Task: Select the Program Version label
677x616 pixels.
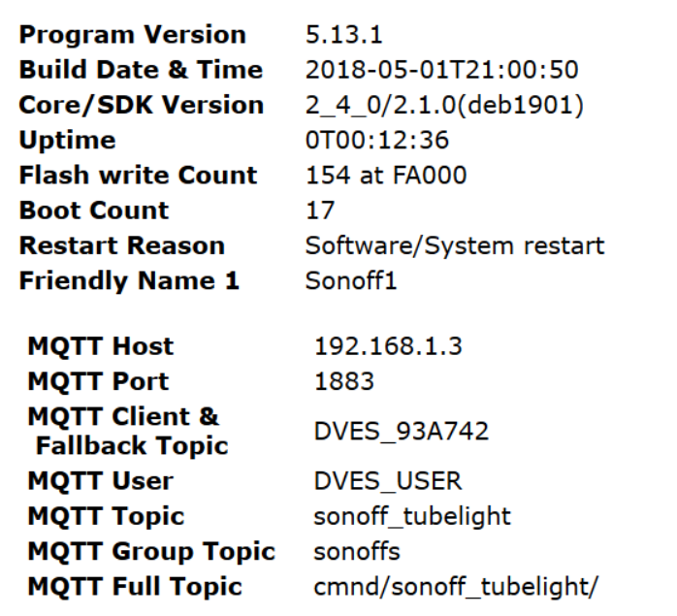Action: (133, 35)
